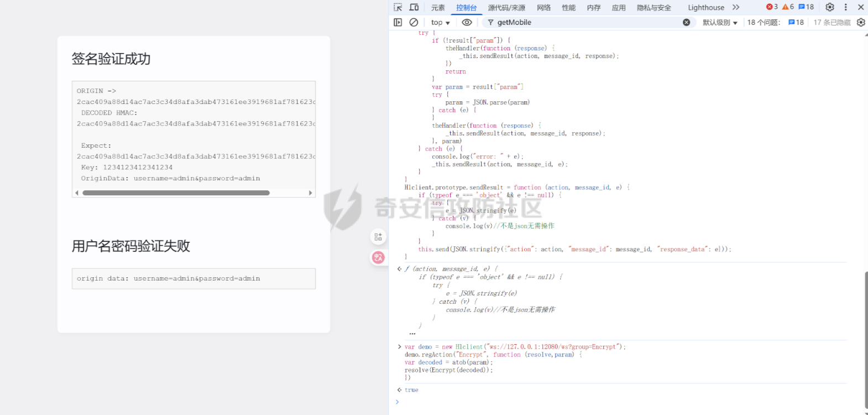Open the 网络 (Network) tab
868x415 pixels.
tap(544, 7)
